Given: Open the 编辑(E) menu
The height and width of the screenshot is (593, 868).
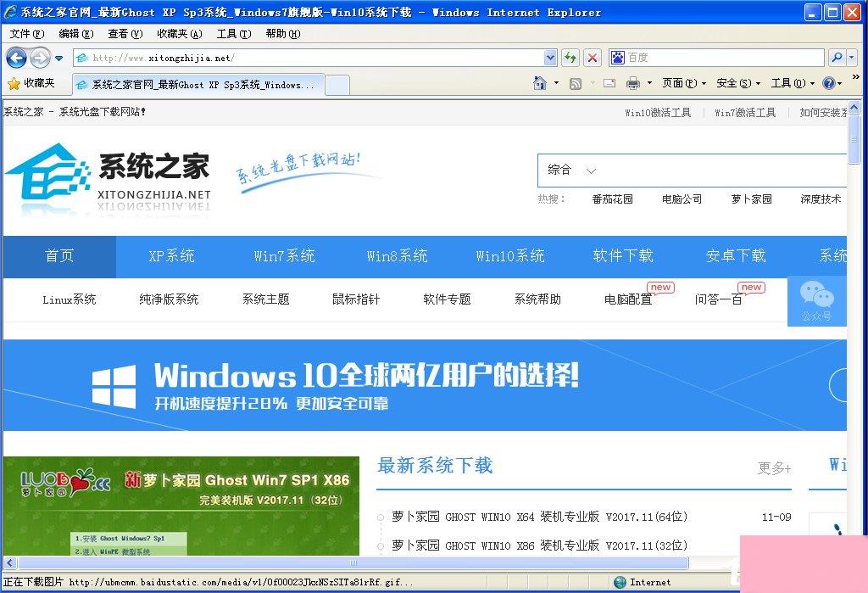Looking at the screenshot, I should (75, 34).
